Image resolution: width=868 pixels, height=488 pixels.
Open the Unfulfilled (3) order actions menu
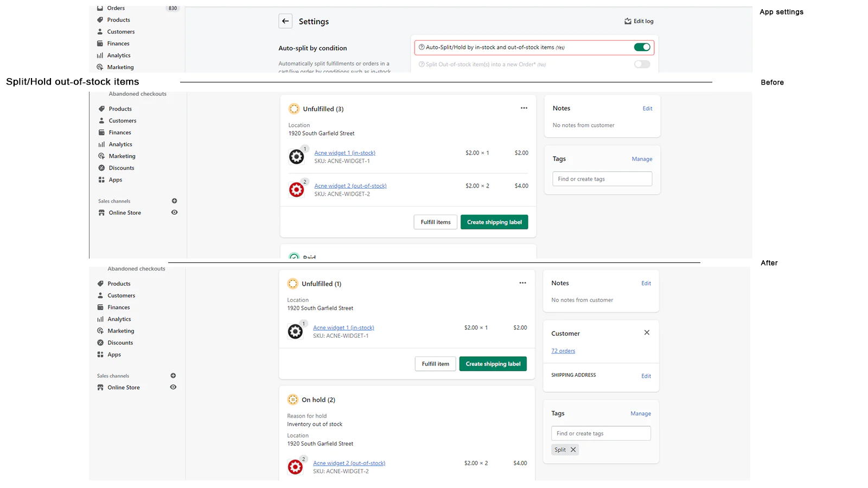coord(524,108)
